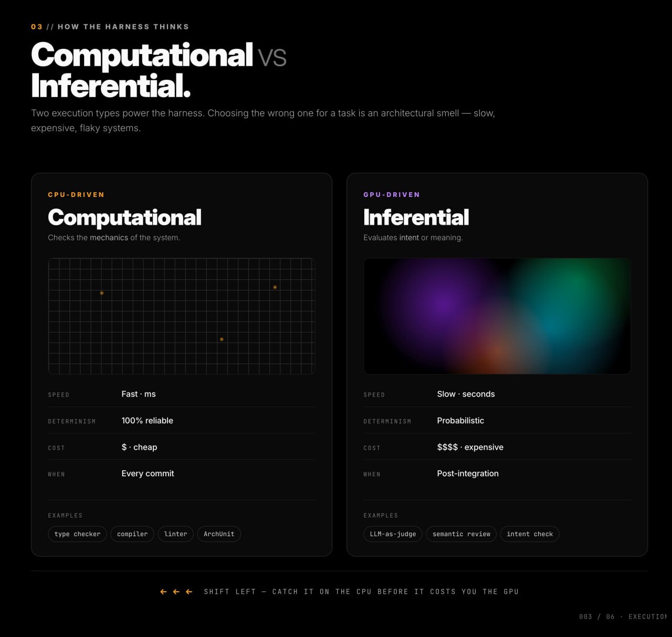Click the semantic review chip

click(x=461, y=534)
